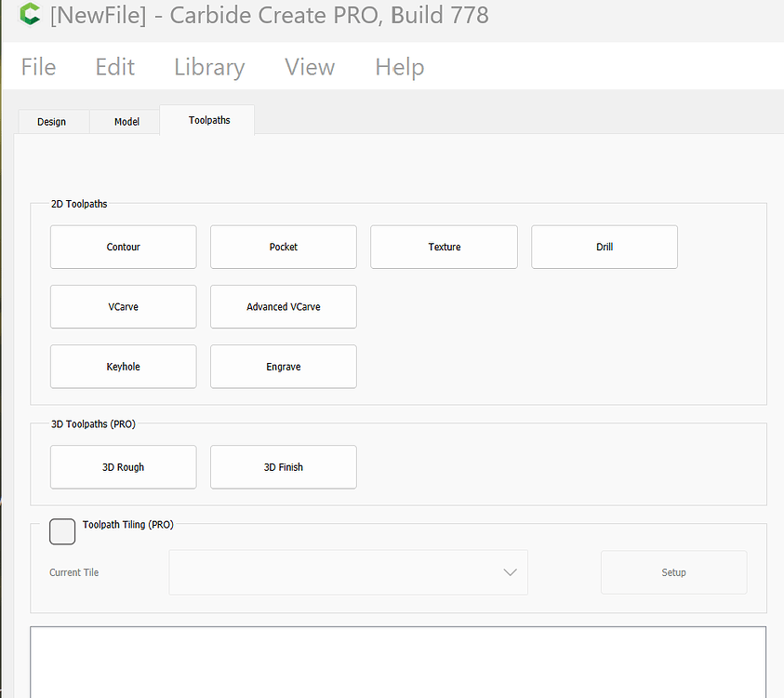Enable the Toolpath Tiling (PRO) checkbox
Screen dimensions: 784x698
tap(62, 531)
